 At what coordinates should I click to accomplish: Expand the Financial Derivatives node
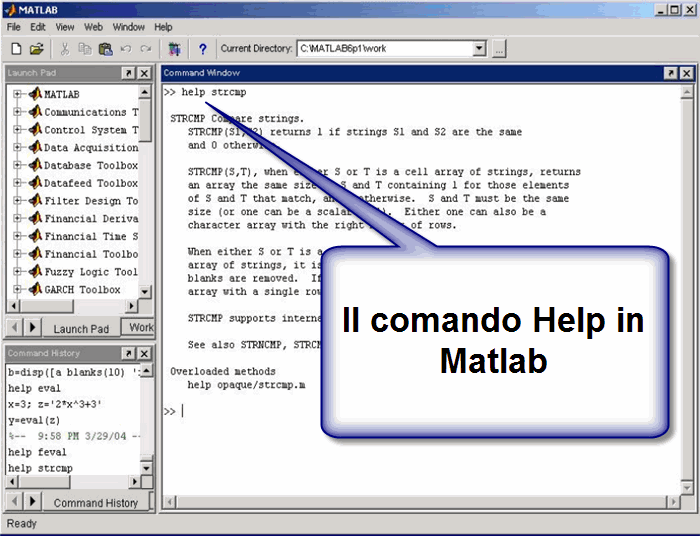pyautogui.click(x=17, y=218)
